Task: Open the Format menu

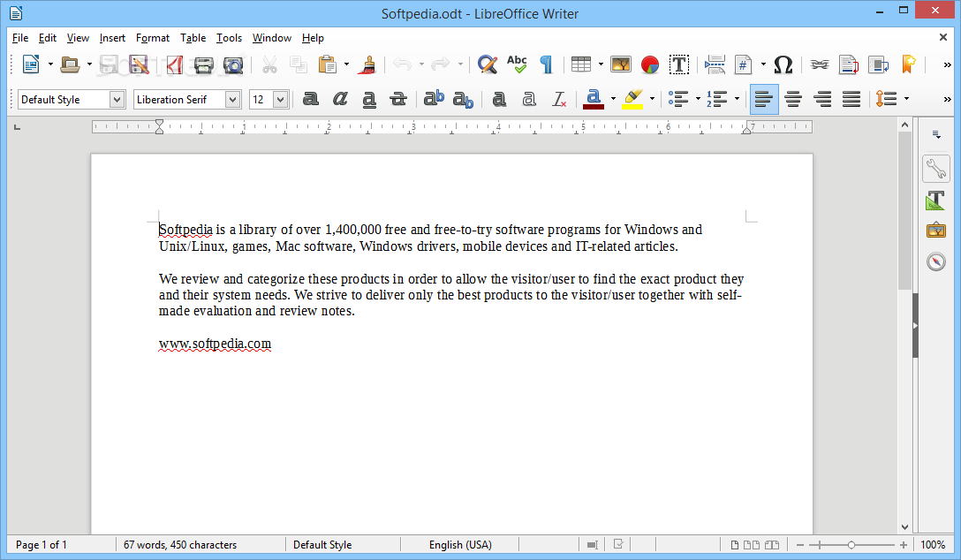Action: tap(153, 38)
